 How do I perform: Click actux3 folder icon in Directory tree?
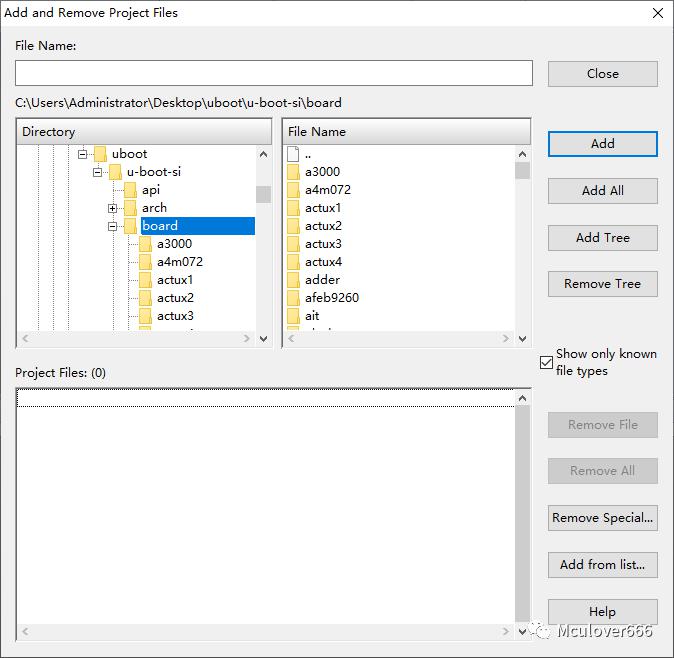tap(145, 316)
